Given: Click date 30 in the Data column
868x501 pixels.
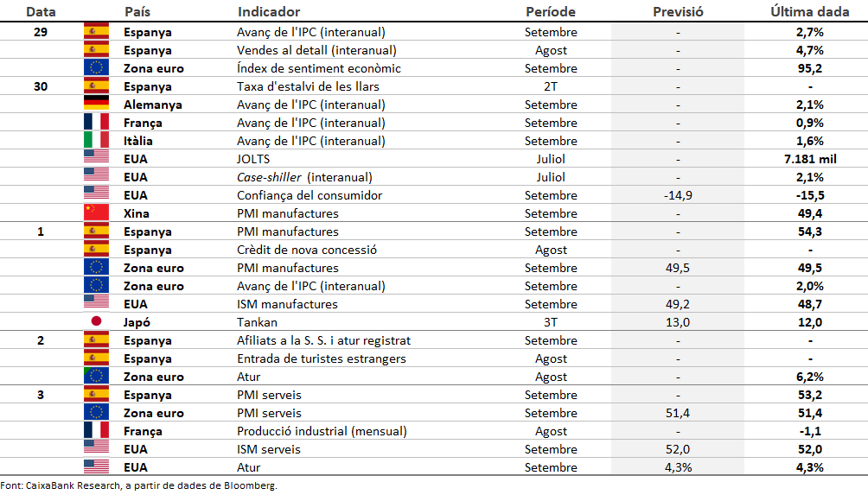Looking at the screenshot, I should (41, 86).
